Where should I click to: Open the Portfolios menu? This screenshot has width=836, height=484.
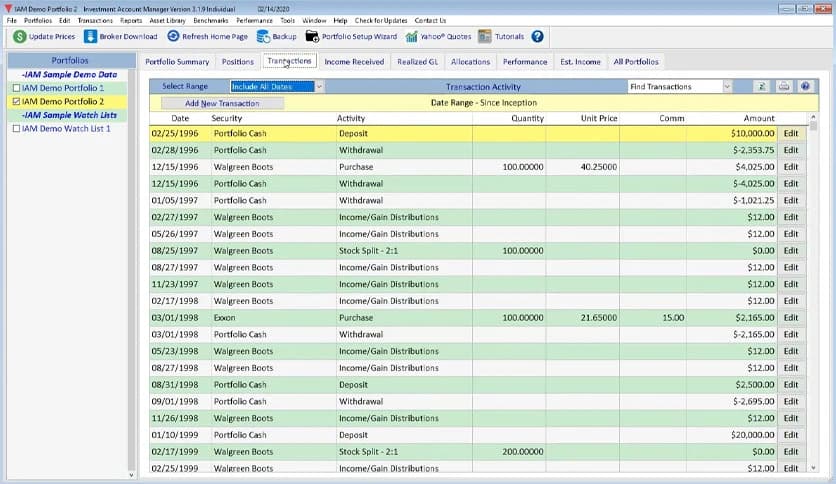[38, 20]
